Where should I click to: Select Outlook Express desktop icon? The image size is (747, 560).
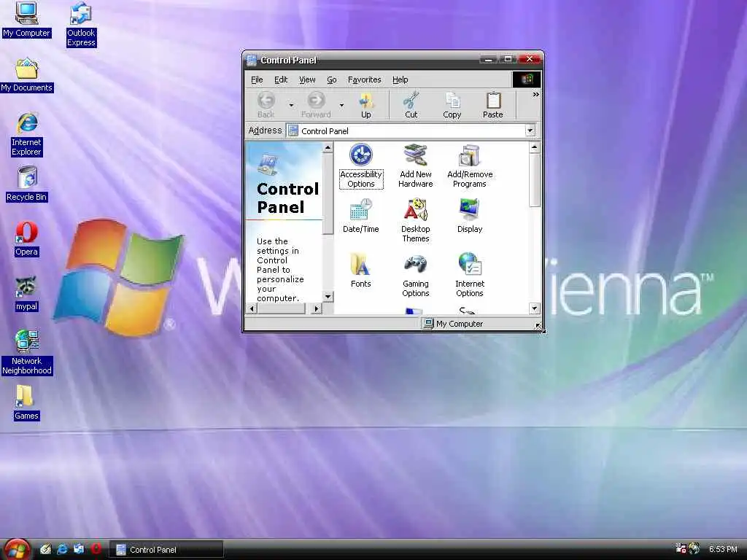[x=81, y=25]
